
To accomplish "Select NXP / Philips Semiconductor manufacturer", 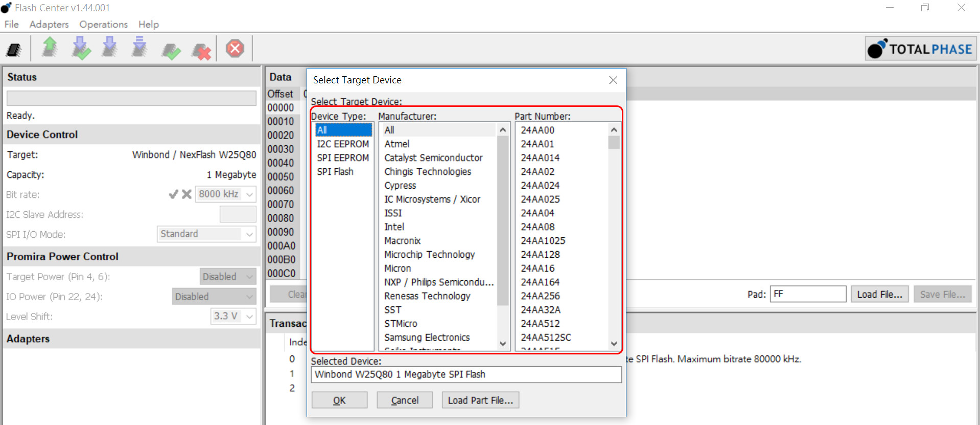I will pyautogui.click(x=439, y=282).
